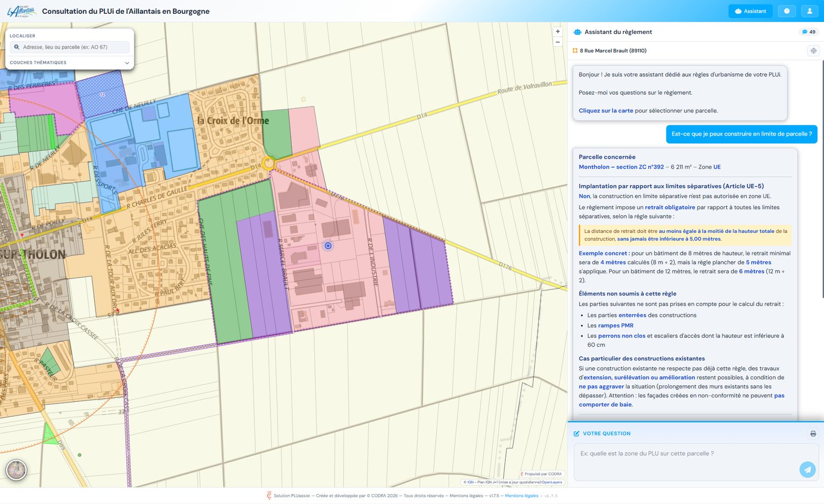Click the 'Propulsé par CODRA' badge
Viewport: 824px width, 504px height.
click(x=541, y=474)
